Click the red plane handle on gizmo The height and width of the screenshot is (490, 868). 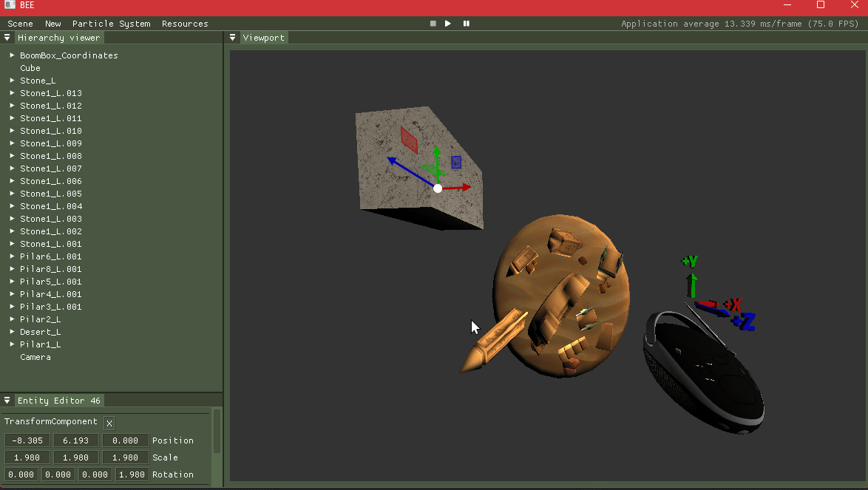[x=409, y=140]
